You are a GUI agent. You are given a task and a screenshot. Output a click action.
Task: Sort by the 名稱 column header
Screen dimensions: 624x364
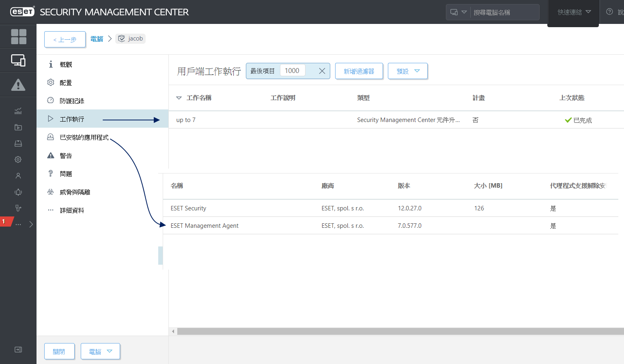[177, 186]
